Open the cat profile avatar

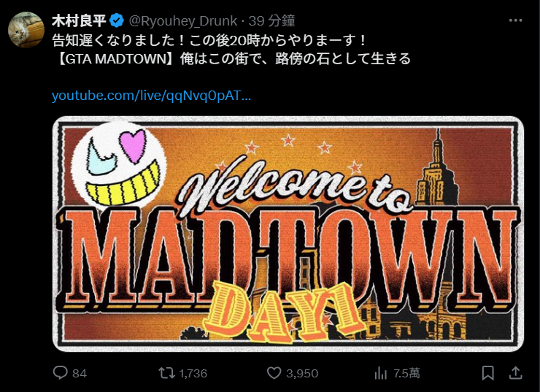26,30
